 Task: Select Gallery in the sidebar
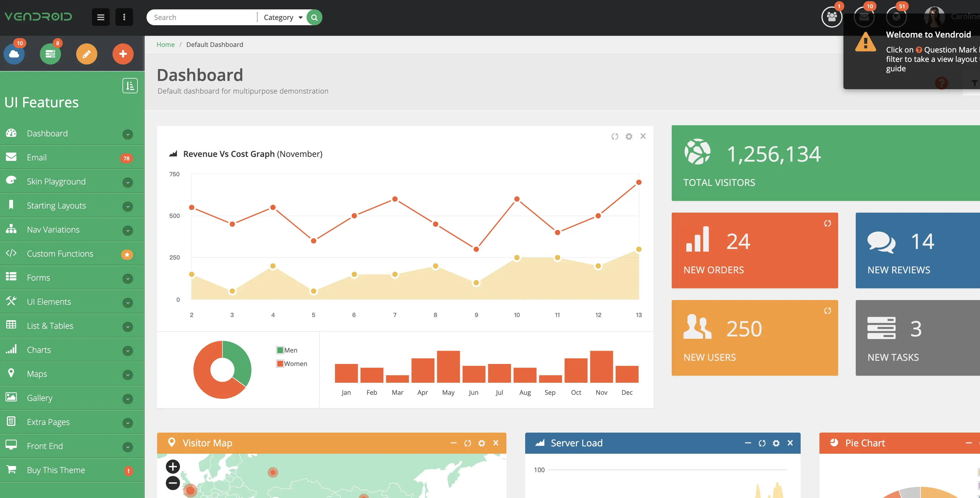(72, 398)
